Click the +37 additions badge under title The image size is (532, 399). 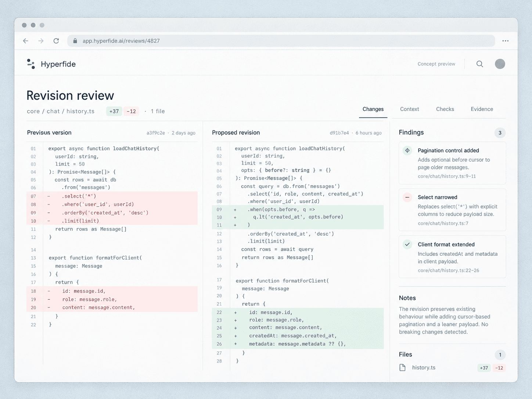click(114, 111)
